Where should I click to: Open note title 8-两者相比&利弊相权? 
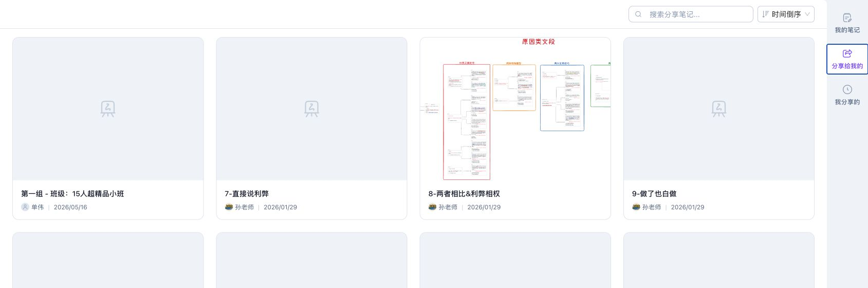[x=464, y=194]
